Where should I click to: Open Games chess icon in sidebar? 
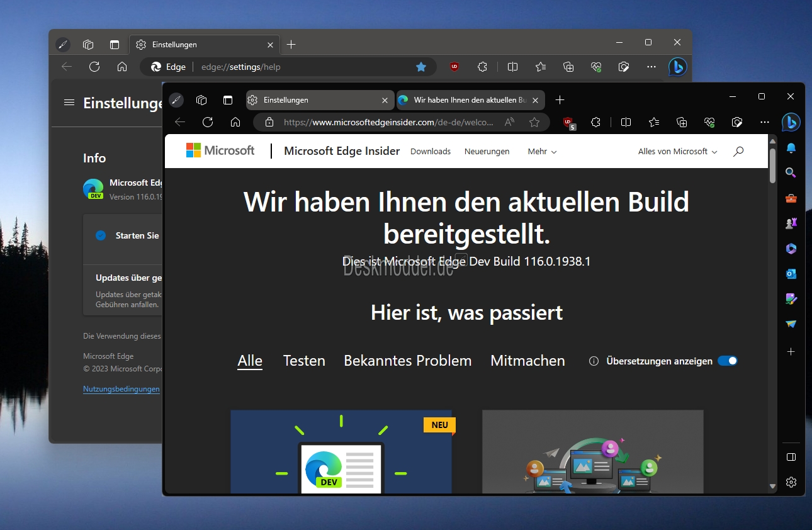pyautogui.click(x=791, y=223)
